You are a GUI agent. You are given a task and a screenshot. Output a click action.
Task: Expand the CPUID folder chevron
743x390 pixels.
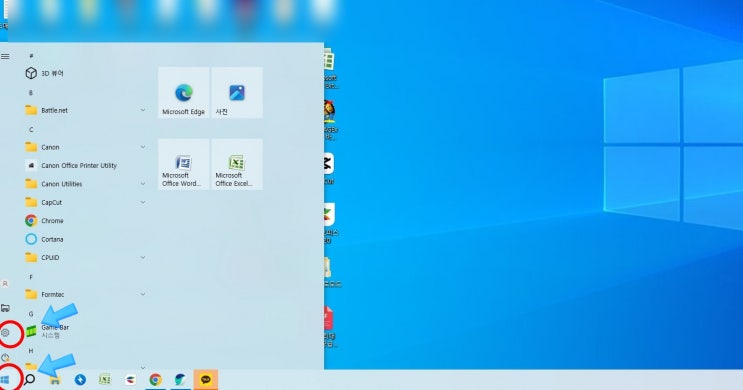(x=143, y=258)
